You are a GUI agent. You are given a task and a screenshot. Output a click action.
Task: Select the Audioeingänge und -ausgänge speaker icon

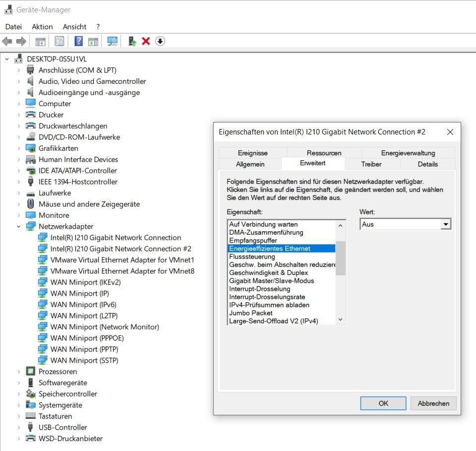pyautogui.click(x=30, y=92)
